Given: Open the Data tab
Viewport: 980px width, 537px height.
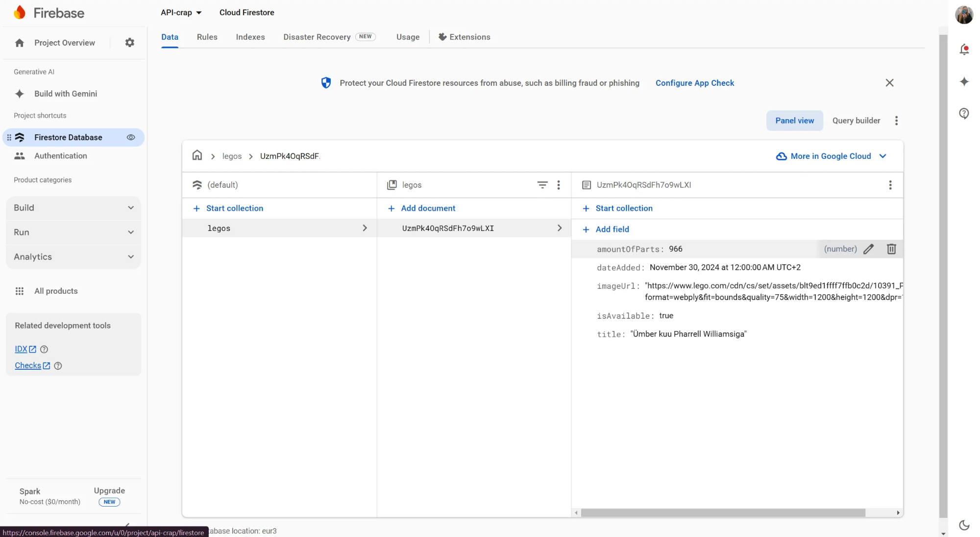Looking at the screenshot, I should pos(170,37).
